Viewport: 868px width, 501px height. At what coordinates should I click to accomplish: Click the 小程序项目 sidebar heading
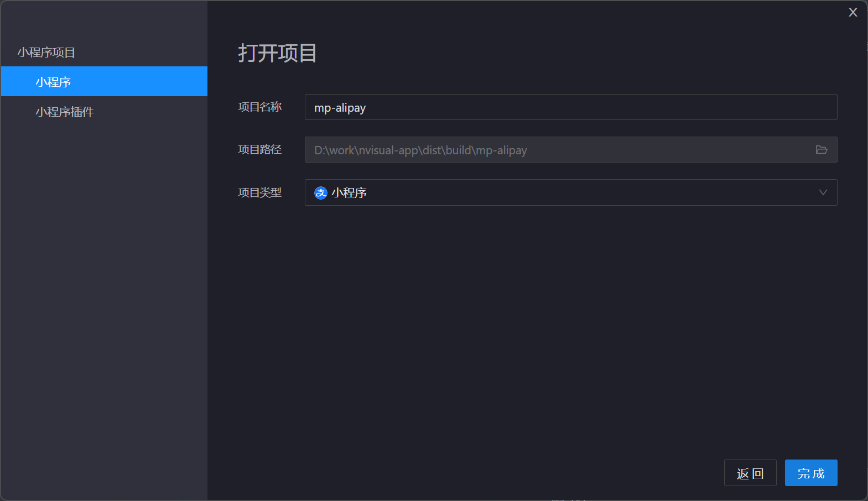[46, 53]
